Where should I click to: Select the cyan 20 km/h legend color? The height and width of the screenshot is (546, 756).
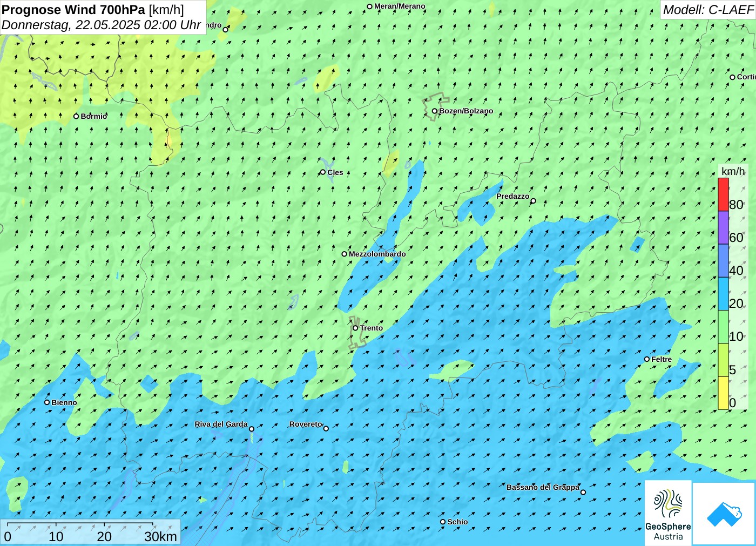(723, 294)
